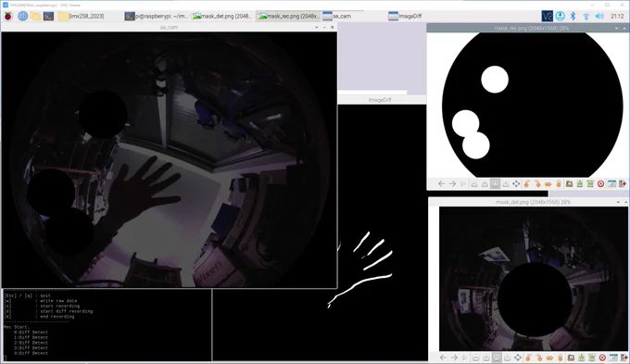
Task: Save mask_rec.png as a new file
Action: 590,183
